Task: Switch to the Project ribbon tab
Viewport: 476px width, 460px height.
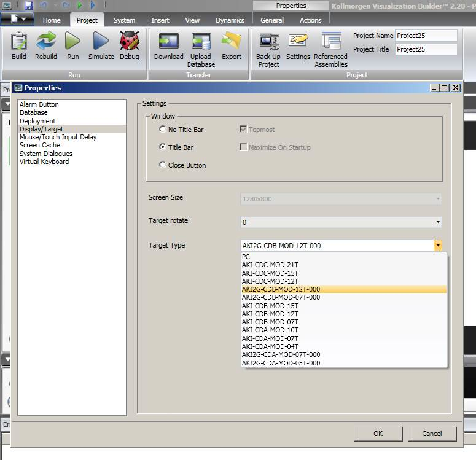Action: click(87, 20)
